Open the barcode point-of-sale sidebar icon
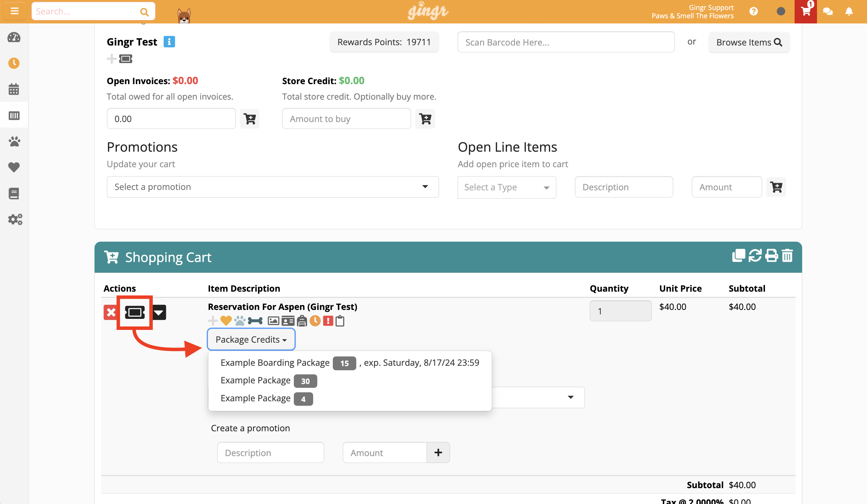The image size is (867, 504). click(14, 115)
